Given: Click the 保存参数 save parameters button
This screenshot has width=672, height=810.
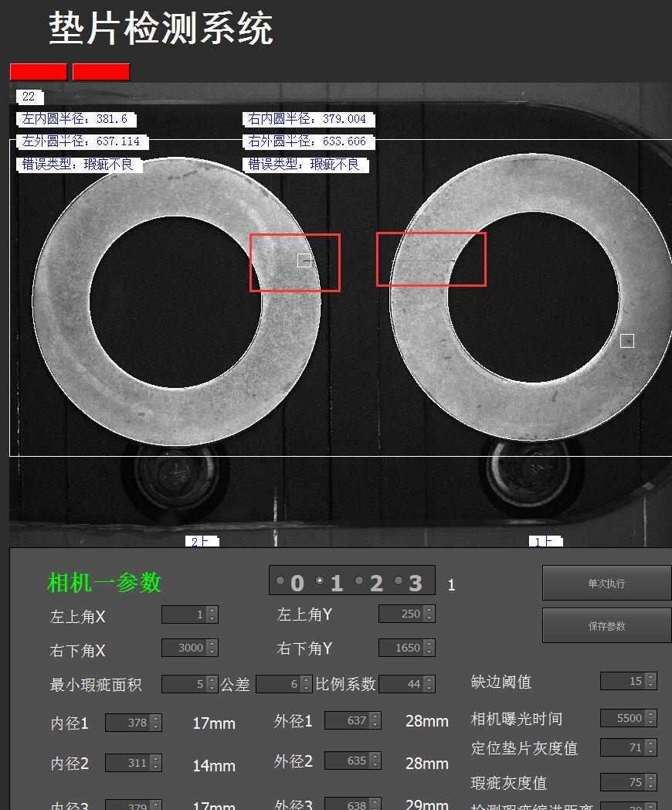Looking at the screenshot, I should [606, 625].
